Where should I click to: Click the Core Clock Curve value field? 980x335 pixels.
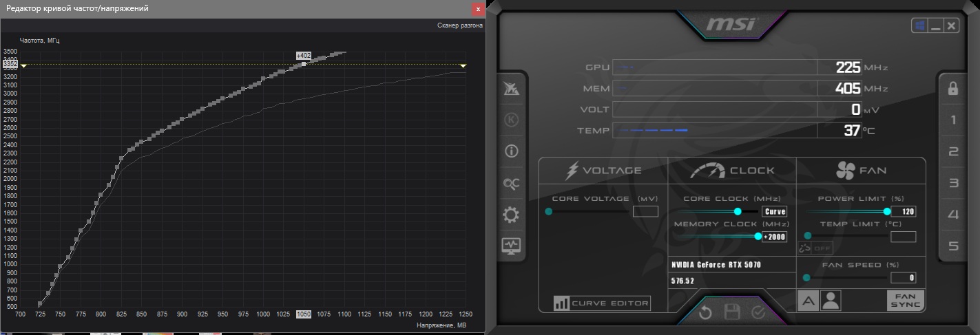point(775,212)
